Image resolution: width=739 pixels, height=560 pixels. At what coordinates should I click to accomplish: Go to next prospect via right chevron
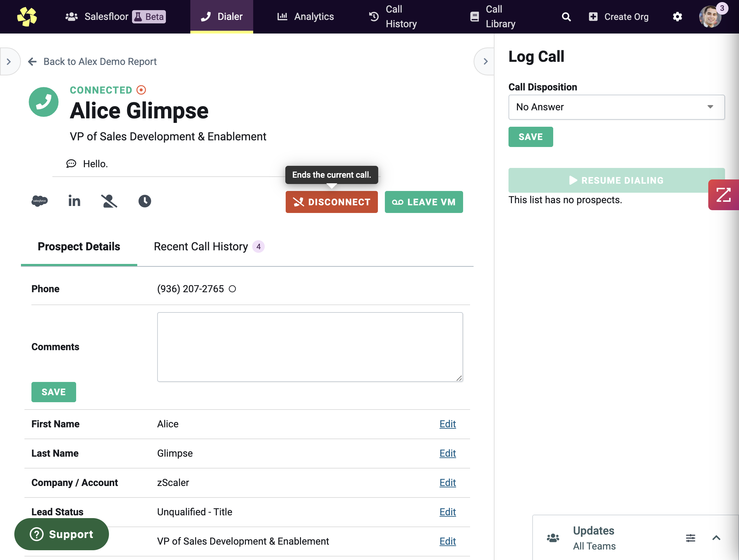pos(485,61)
